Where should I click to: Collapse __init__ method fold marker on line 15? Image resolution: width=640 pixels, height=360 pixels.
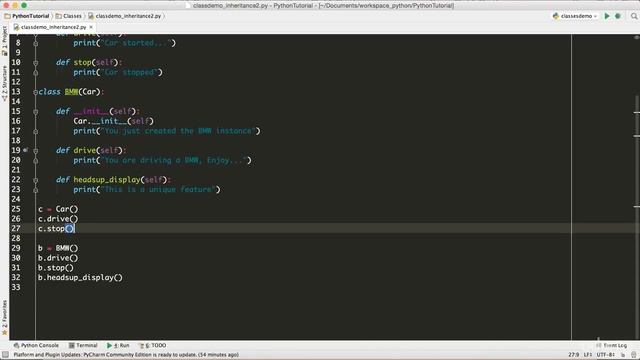pyautogui.click(x=36, y=111)
